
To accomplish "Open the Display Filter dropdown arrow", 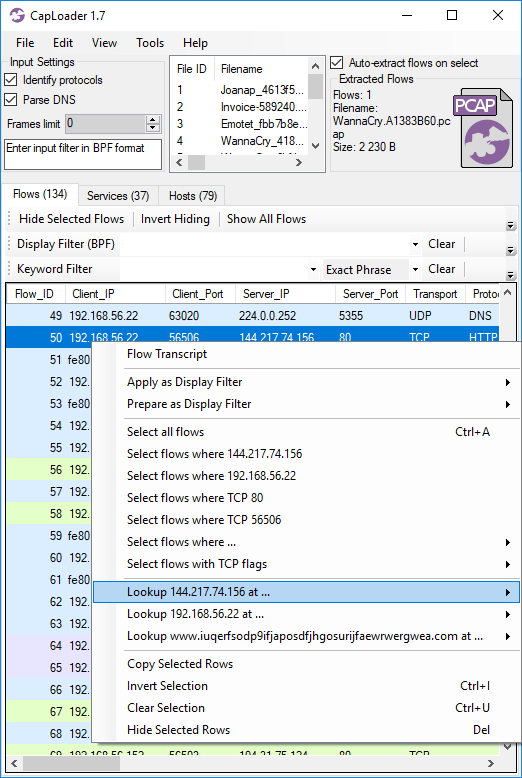I will (415, 244).
